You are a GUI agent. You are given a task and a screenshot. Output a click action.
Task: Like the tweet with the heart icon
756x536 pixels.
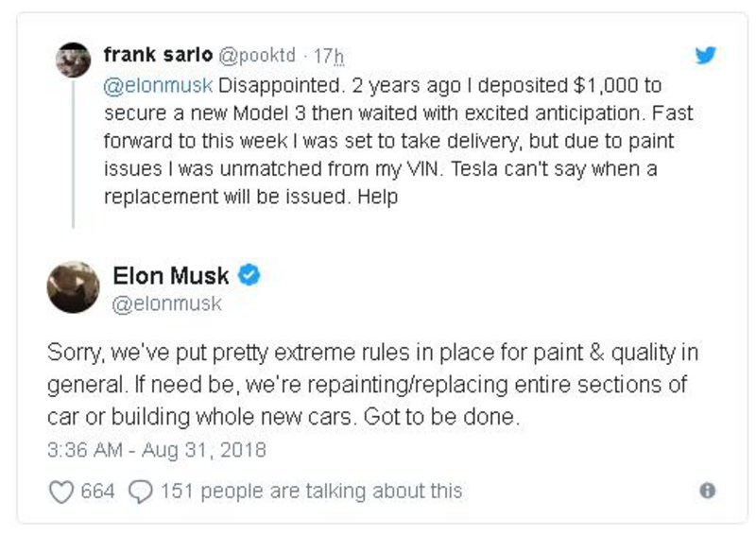coord(60,492)
